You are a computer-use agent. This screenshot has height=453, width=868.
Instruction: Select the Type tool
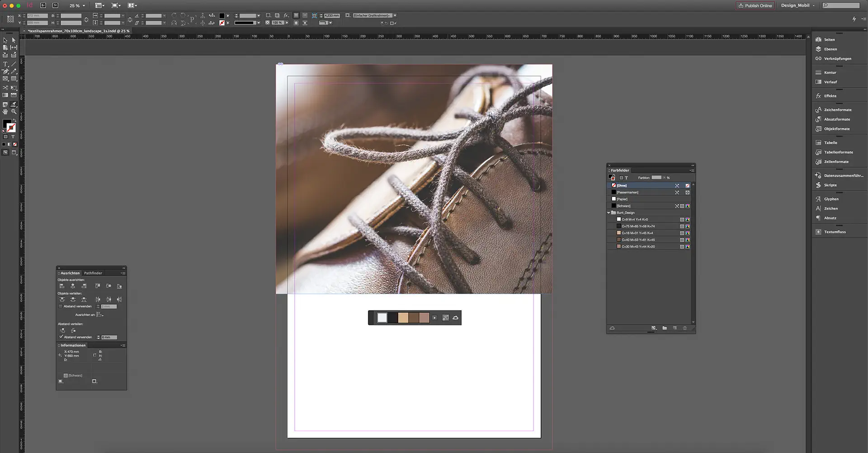pyautogui.click(x=5, y=64)
